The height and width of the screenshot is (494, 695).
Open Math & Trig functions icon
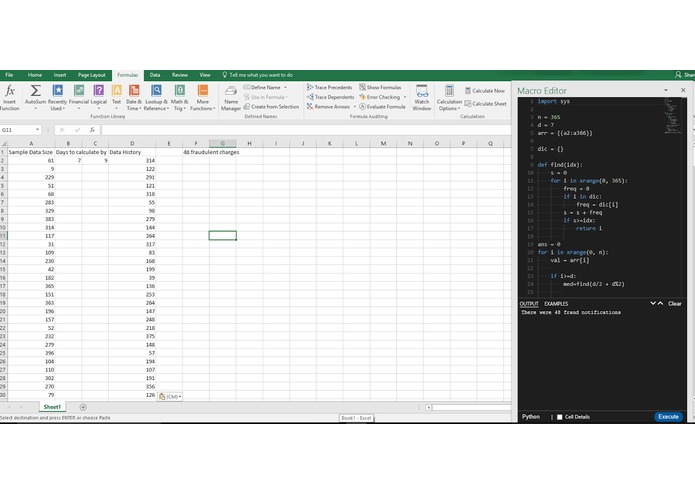coord(180,90)
